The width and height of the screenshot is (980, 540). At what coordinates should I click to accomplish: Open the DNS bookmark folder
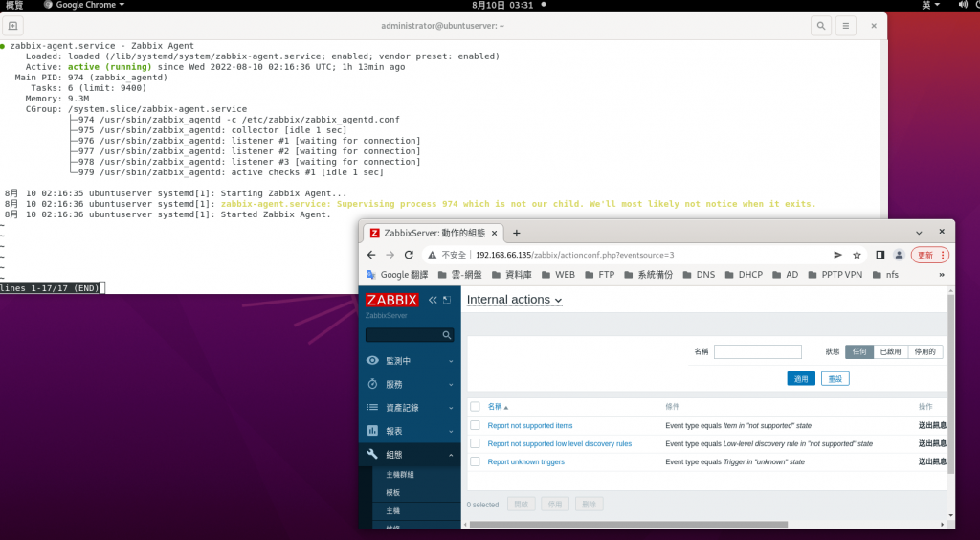tap(699, 275)
